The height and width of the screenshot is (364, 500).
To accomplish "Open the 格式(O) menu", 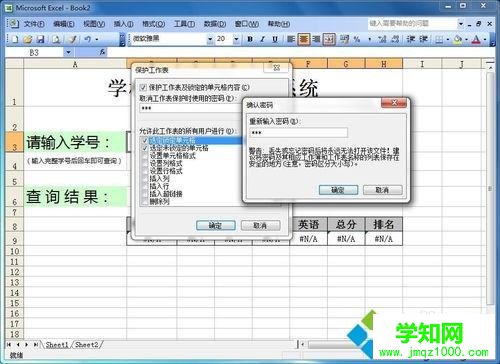I will 153,24.
